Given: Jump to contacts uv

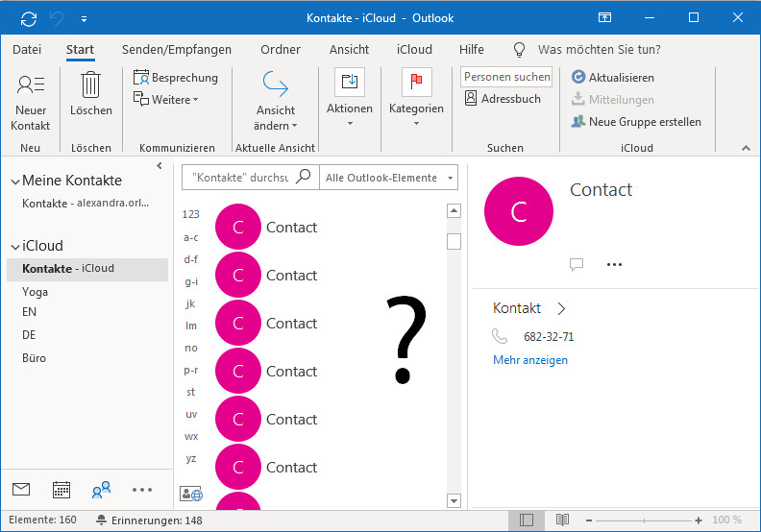Looking at the screenshot, I should point(191,415).
